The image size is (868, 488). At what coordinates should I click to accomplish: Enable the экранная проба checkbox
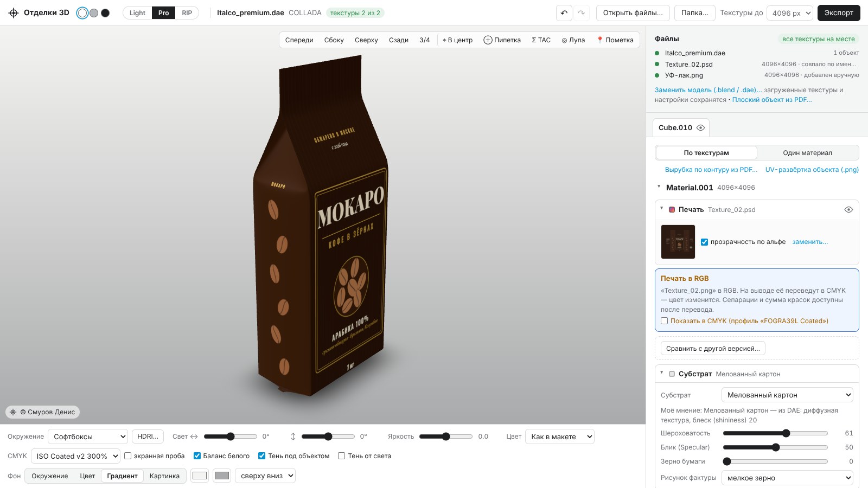pos(128,456)
